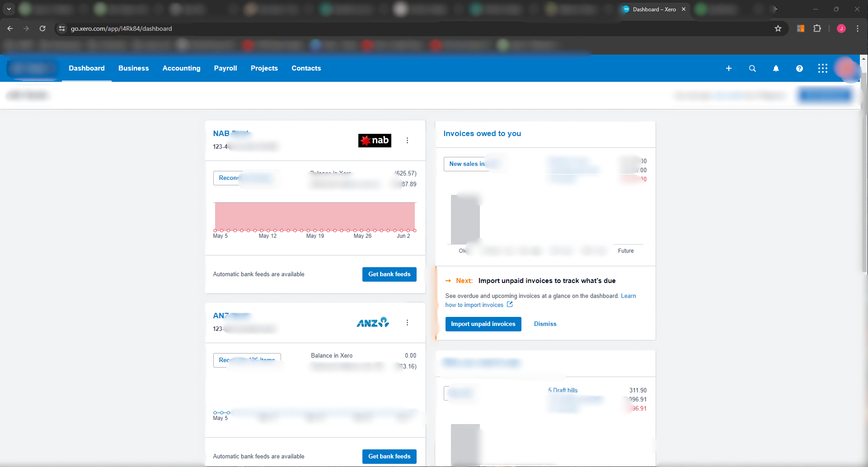Open the Xero help question mark
Viewport: 868px width, 467px height.
point(799,68)
